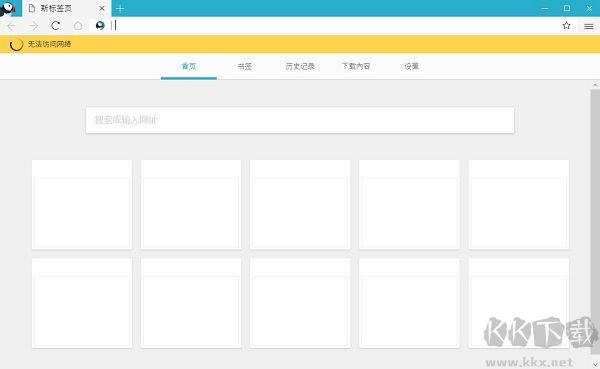This screenshot has height=369, width=600.
Task: Open a new tab with the plus icon
Action: point(120,8)
